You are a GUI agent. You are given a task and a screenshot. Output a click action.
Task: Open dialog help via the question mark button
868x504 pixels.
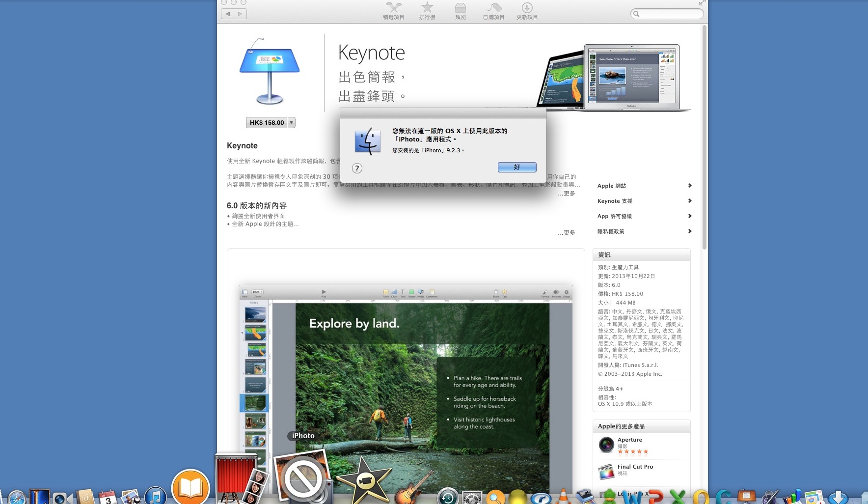pyautogui.click(x=357, y=168)
